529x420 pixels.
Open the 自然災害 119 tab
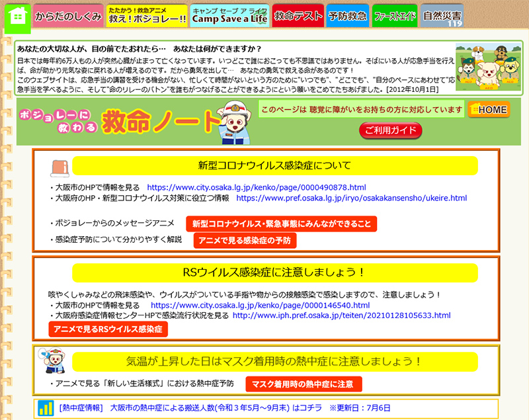442,17
